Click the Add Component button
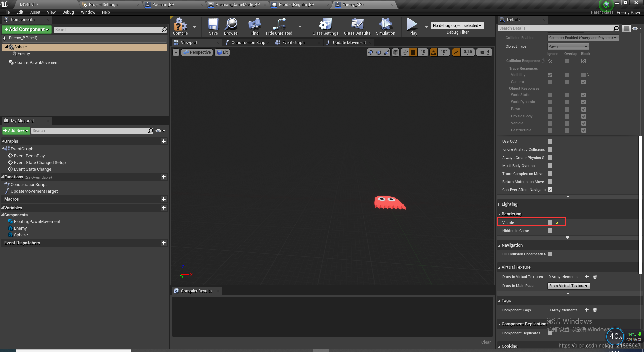The width and height of the screenshot is (644, 352). pos(27,29)
